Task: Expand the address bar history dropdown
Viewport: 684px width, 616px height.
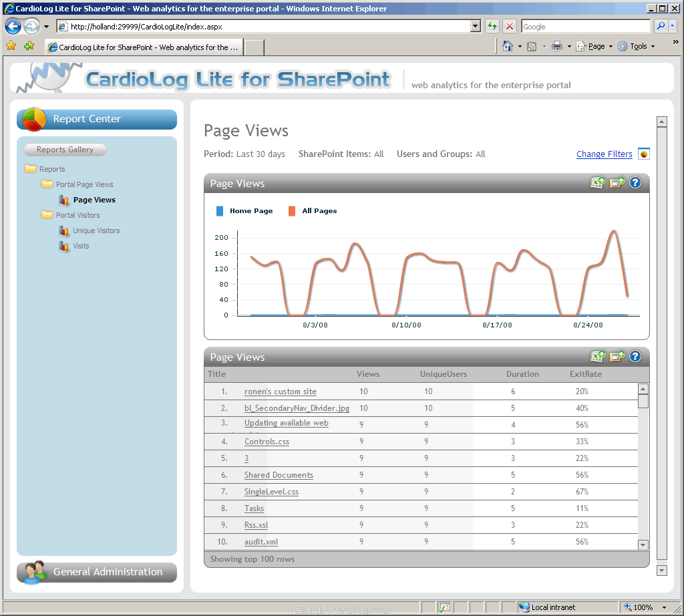Action: 476,26
